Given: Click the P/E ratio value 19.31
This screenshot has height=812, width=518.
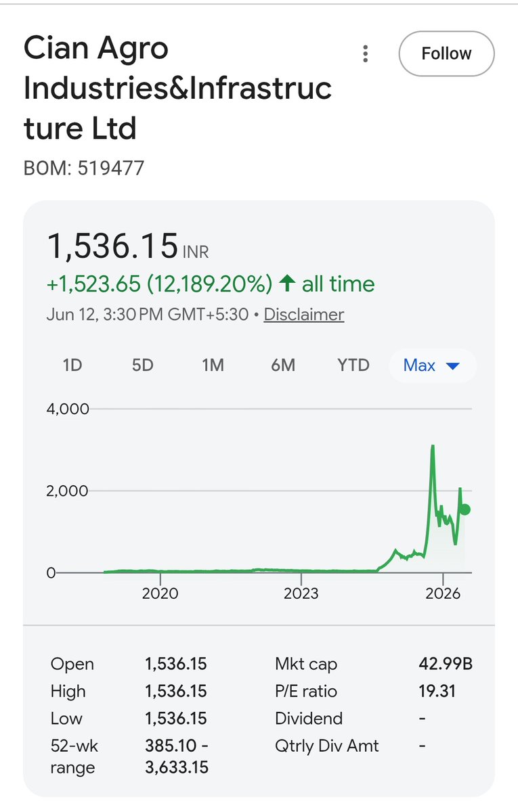Looking at the screenshot, I should 437,692.
